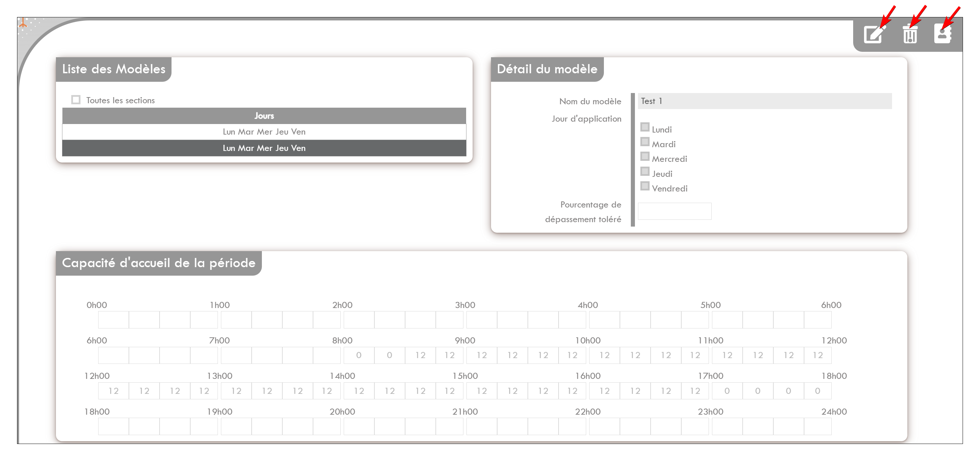Viewport: 980px width, 461px height.
Task: Click the first empty capacity cell after 20h00
Action: (x=359, y=426)
